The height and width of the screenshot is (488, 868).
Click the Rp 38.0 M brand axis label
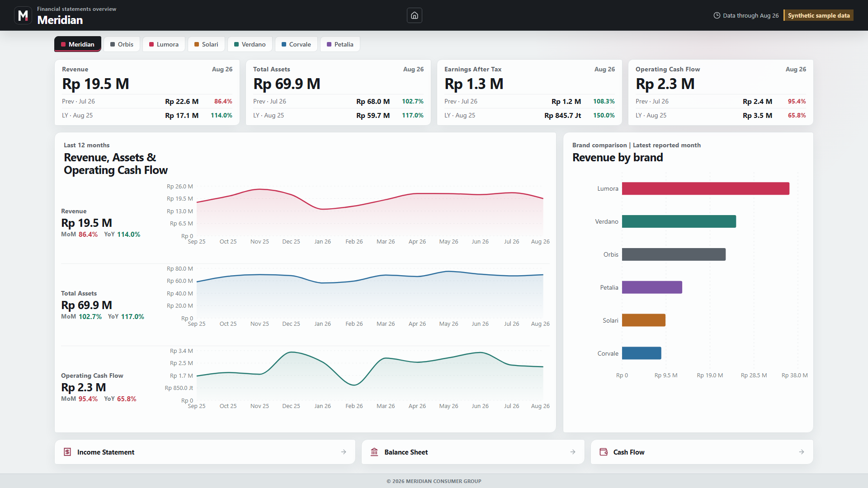tap(795, 375)
